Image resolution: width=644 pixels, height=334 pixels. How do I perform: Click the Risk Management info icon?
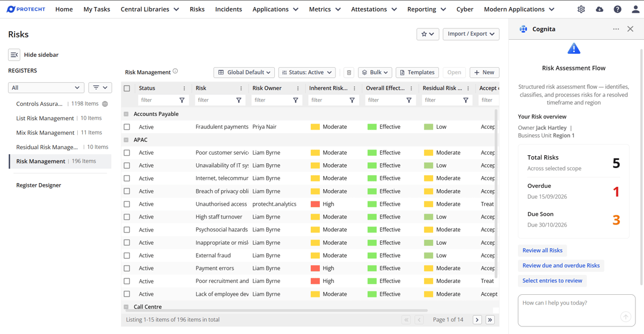pyautogui.click(x=175, y=71)
